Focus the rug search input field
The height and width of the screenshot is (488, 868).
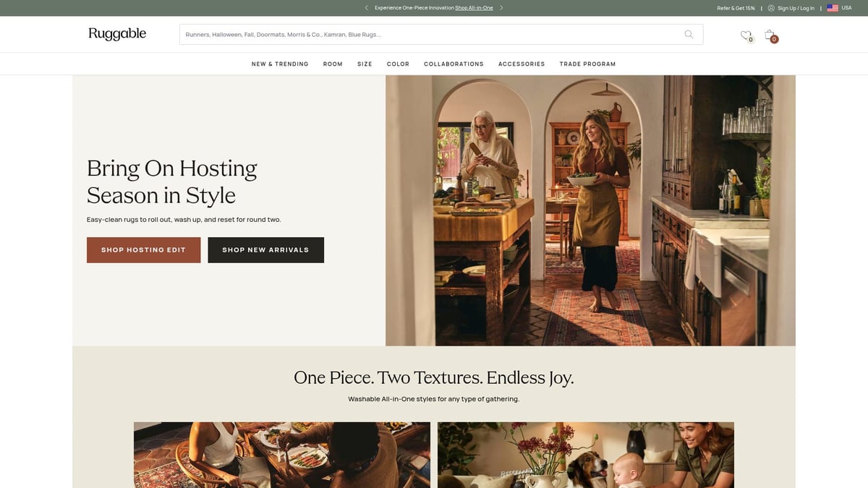click(431, 34)
